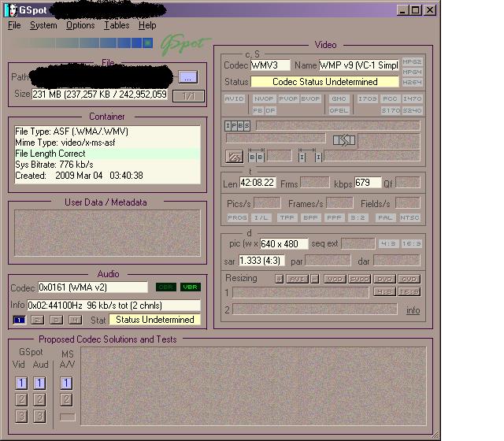Click the FCC indicator
The image size is (504, 441).
(390, 98)
